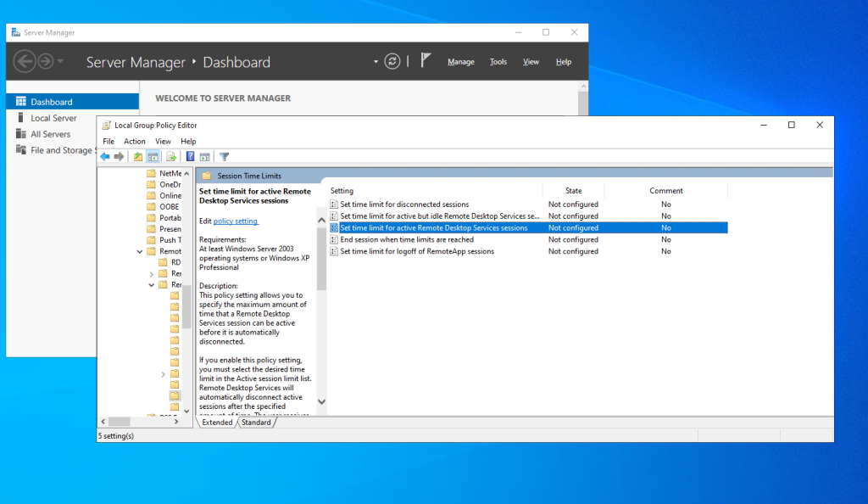Click the console tree scroll down arrow

coord(186,411)
